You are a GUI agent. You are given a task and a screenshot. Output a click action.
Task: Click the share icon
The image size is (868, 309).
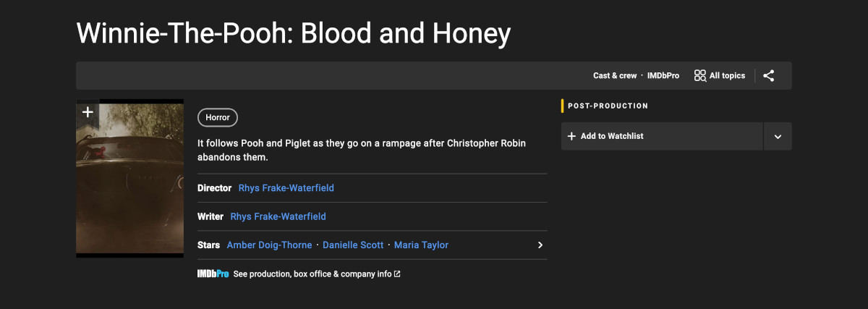768,75
